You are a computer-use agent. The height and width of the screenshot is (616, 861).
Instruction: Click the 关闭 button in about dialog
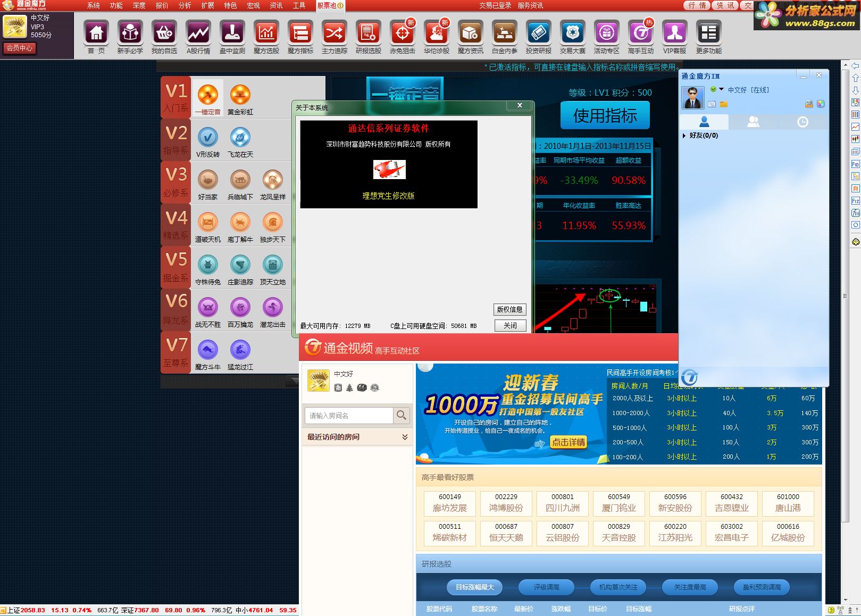click(x=510, y=325)
